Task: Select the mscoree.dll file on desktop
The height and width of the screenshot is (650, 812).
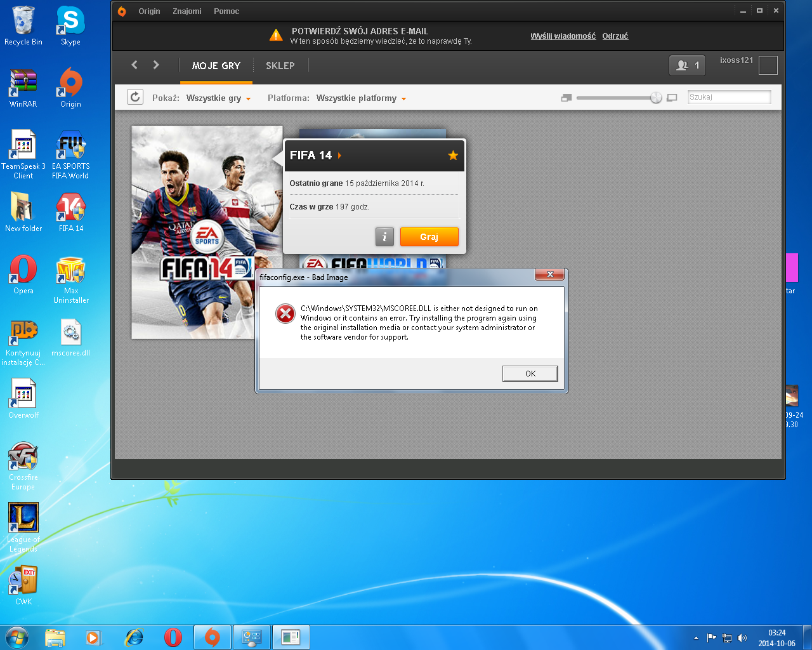Action: point(70,337)
